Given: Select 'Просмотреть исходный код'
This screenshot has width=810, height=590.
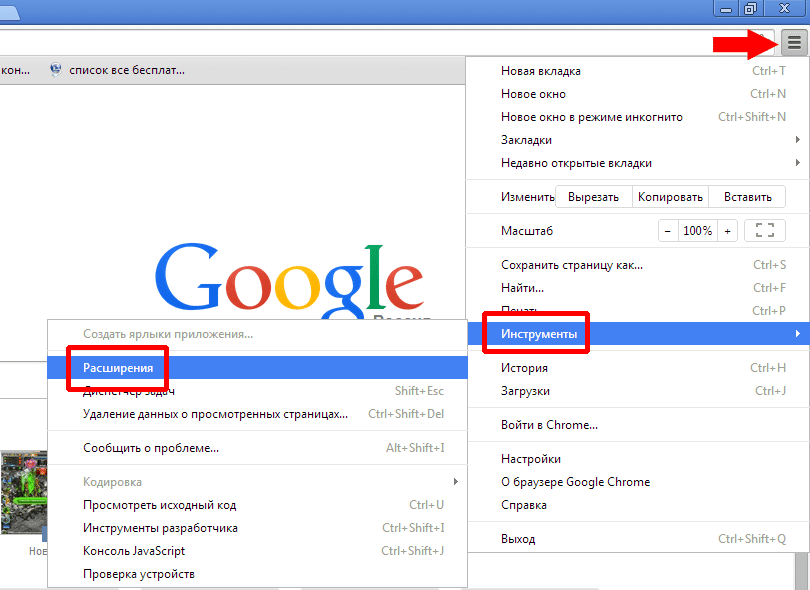Looking at the screenshot, I should 257,505.
